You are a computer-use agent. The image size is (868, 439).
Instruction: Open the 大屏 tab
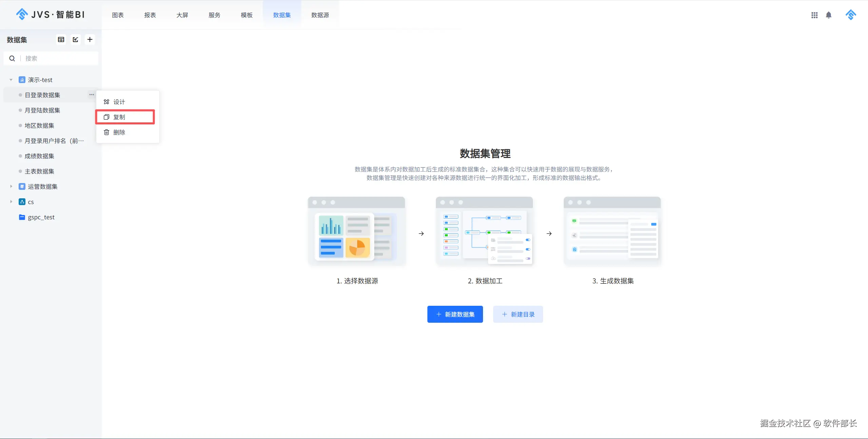[x=182, y=15]
